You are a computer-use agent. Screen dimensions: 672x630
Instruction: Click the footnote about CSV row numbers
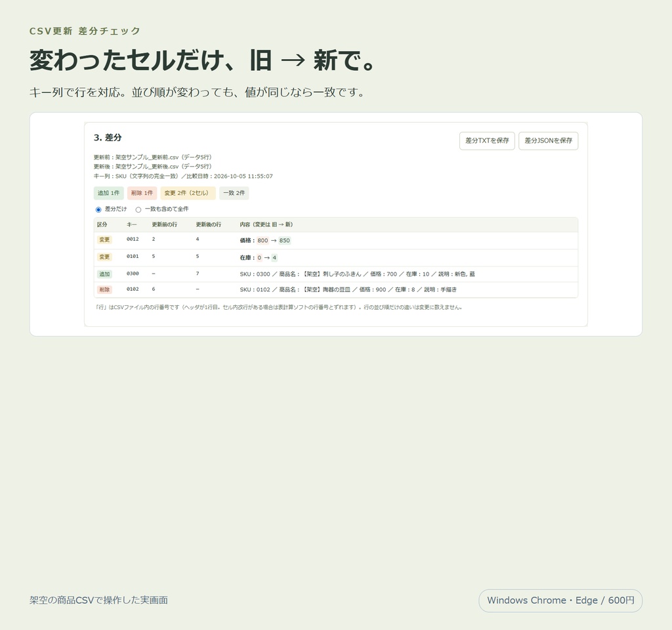278,307
